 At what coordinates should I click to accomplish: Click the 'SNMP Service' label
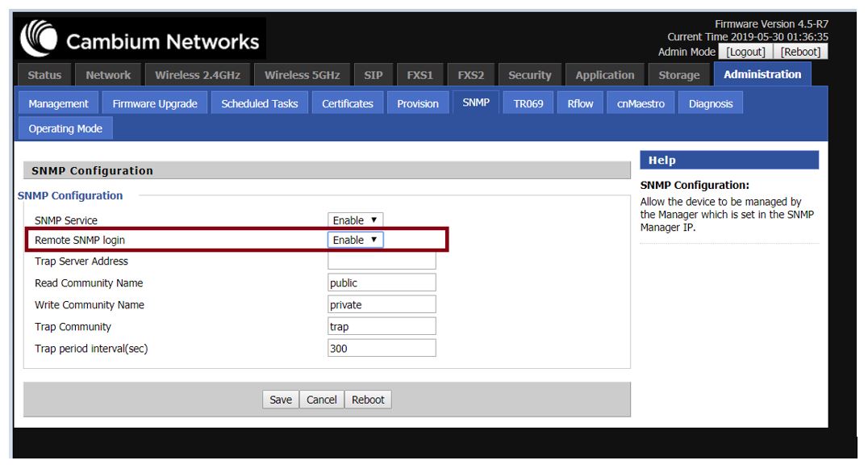(66, 220)
